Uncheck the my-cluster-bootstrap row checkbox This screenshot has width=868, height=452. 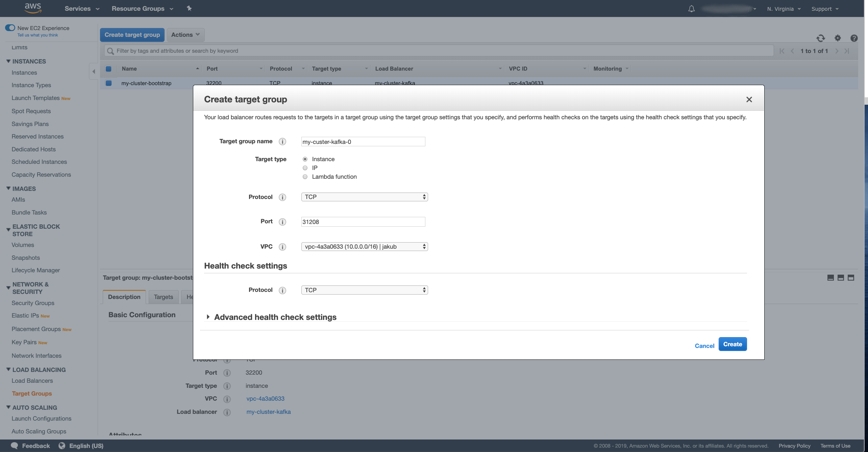pos(108,83)
